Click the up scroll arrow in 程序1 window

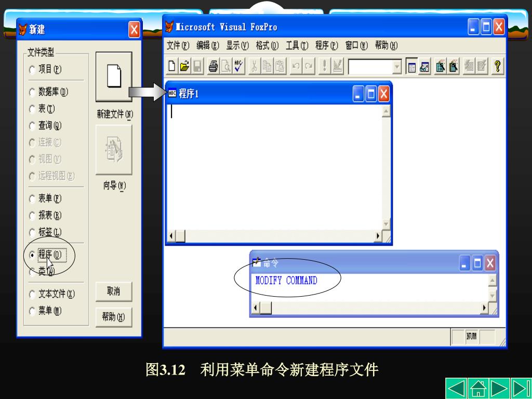tap(386, 111)
